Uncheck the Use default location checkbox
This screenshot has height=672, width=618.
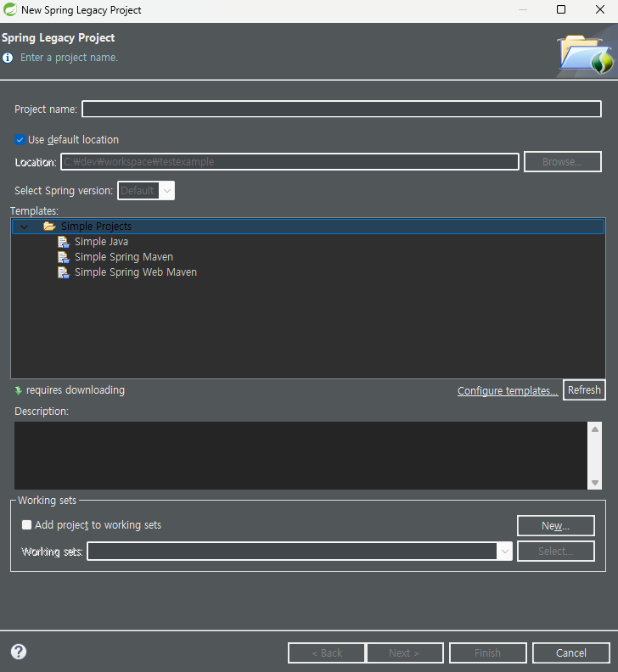20,140
